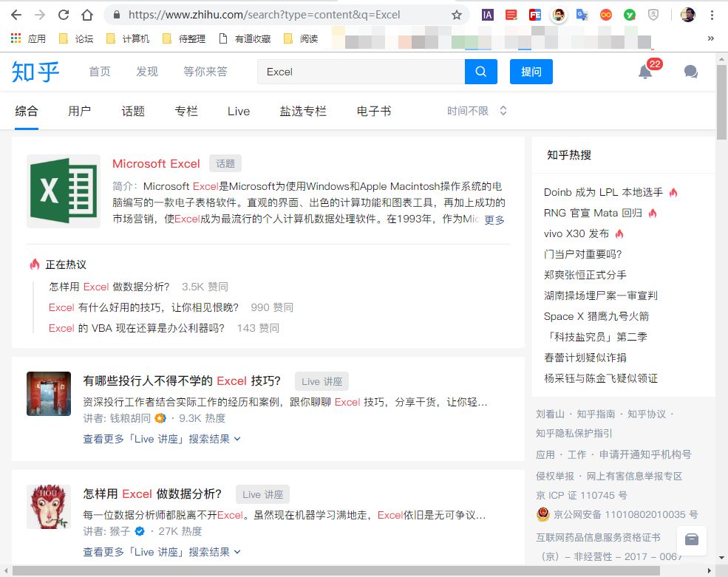Click the browser address bar URL

click(264, 15)
